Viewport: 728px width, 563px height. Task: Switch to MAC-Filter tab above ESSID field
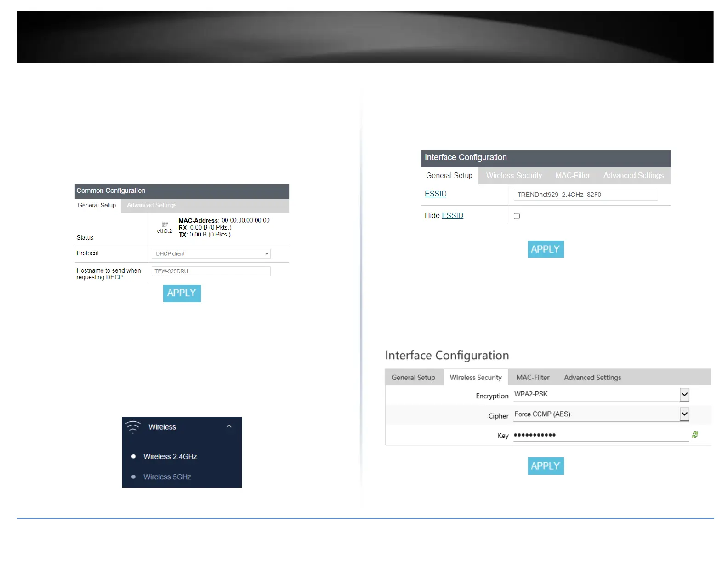573,176
